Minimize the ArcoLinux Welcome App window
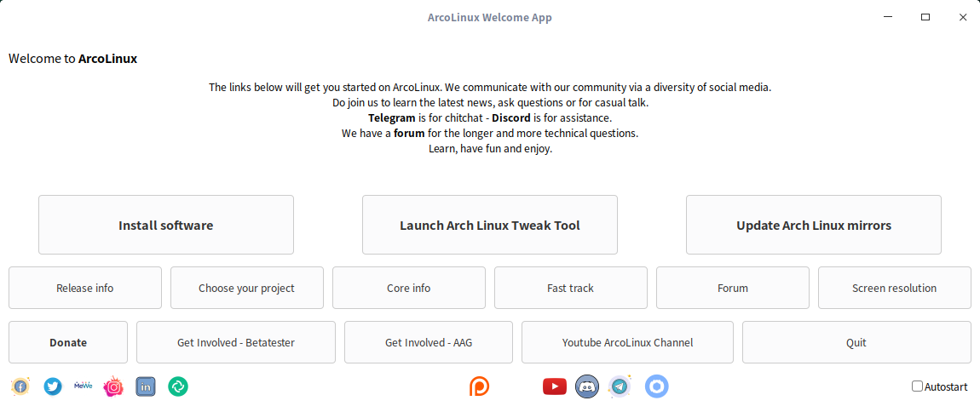Viewport: 980px width, 412px height. 887,18
